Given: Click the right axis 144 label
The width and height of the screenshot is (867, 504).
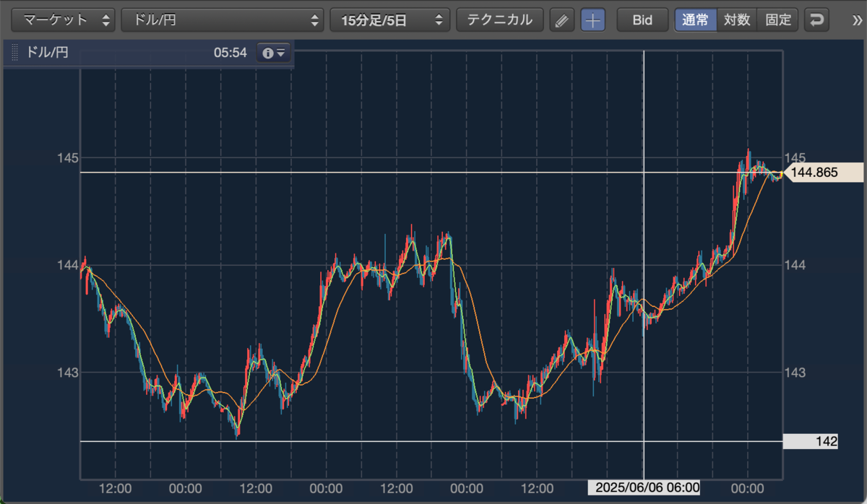Looking at the screenshot, I should click(795, 265).
